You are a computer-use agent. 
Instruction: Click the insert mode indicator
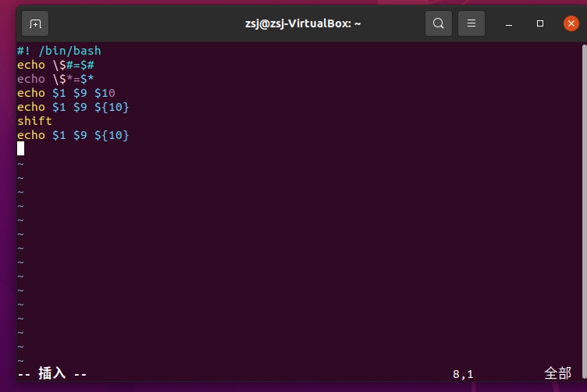(52, 374)
